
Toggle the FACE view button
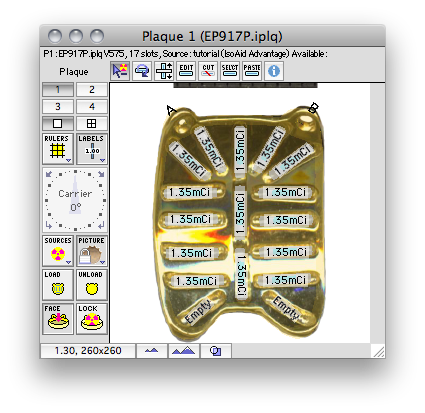point(58,319)
